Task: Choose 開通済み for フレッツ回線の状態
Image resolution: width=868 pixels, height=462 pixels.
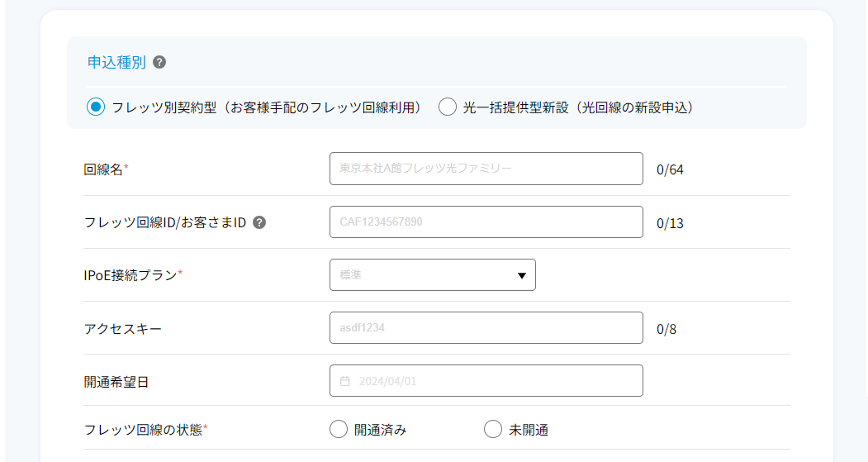Action: [339, 429]
